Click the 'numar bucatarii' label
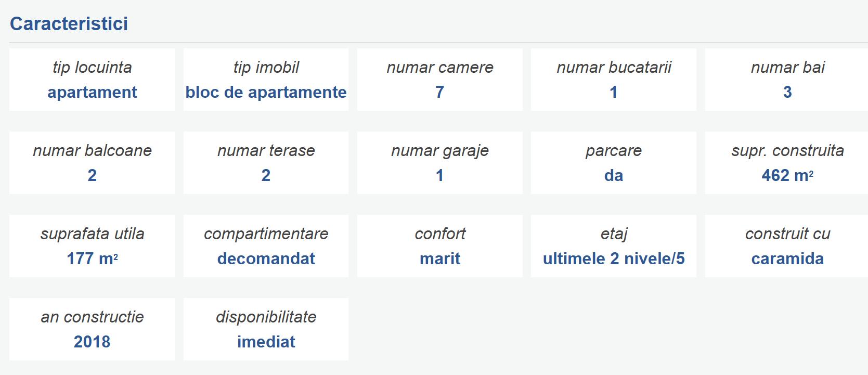 614,67
